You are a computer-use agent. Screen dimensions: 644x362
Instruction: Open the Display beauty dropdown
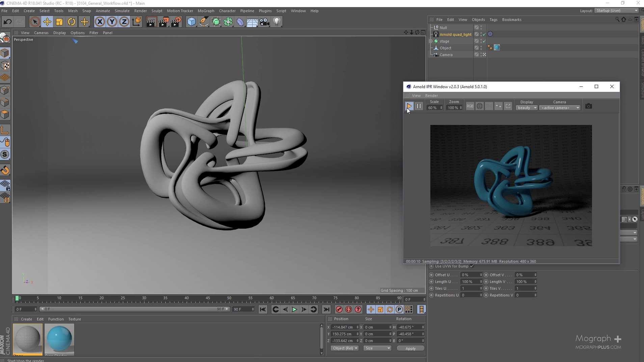click(x=527, y=108)
